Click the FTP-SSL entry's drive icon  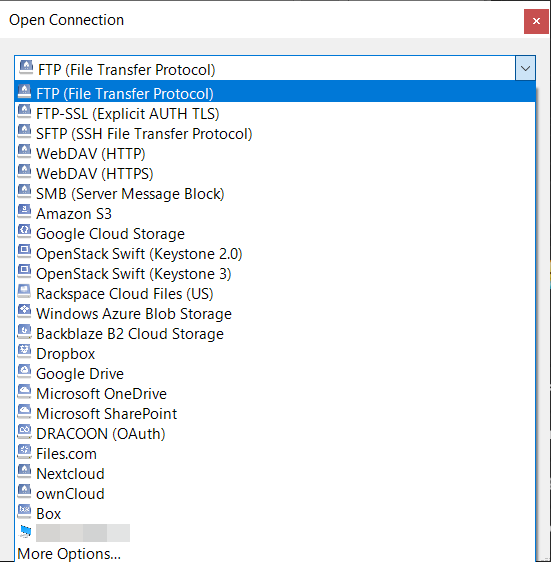pyautogui.click(x=24, y=111)
